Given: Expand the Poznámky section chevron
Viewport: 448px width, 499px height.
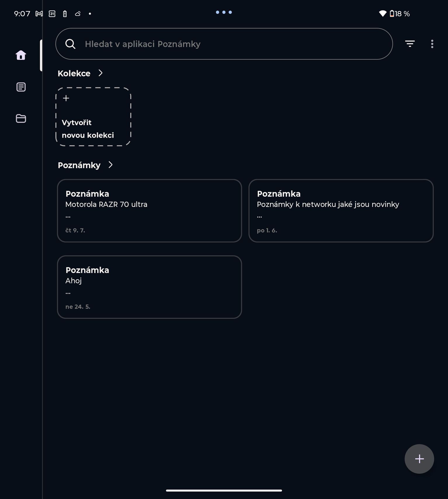Looking at the screenshot, I should 110,165.
